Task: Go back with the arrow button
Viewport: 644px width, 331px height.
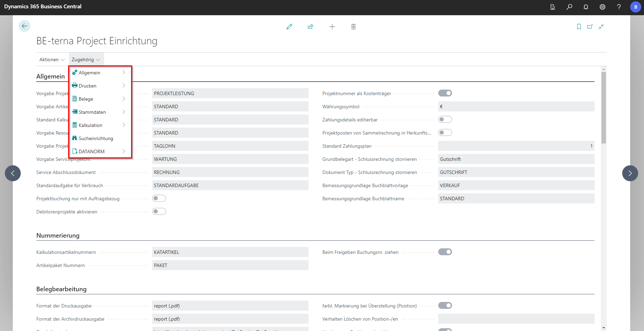Action: (25, 26)
